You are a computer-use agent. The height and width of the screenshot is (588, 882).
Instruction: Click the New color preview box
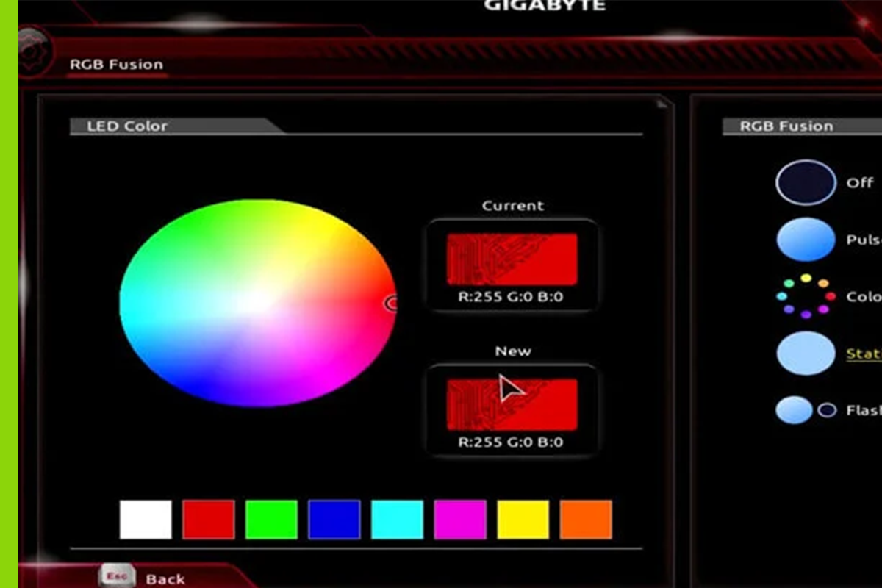pos(512,404)
